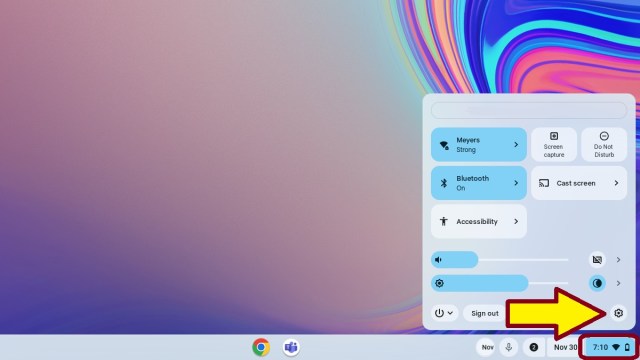Start Screen capture tool
The height and width of the screenshot is (360, 640).
[x=554, y=145]
